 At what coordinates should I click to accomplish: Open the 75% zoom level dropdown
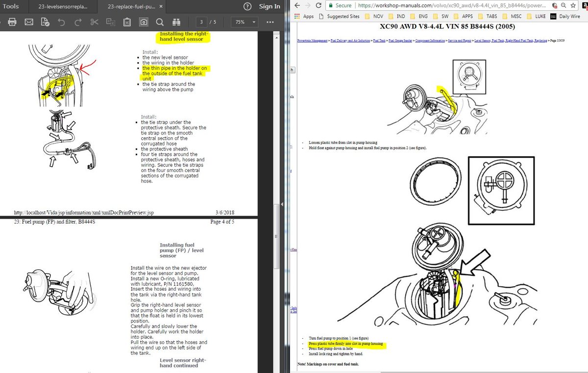tap(245, 22)
